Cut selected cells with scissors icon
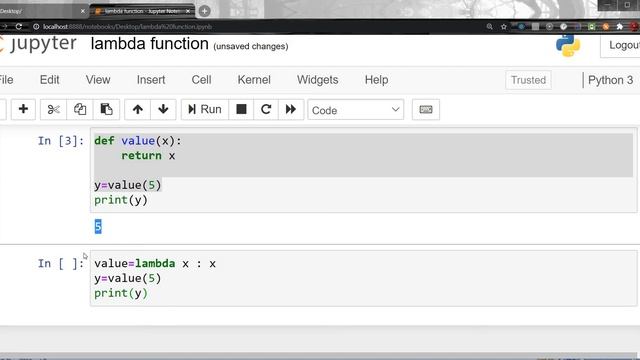 coord(53,109)
